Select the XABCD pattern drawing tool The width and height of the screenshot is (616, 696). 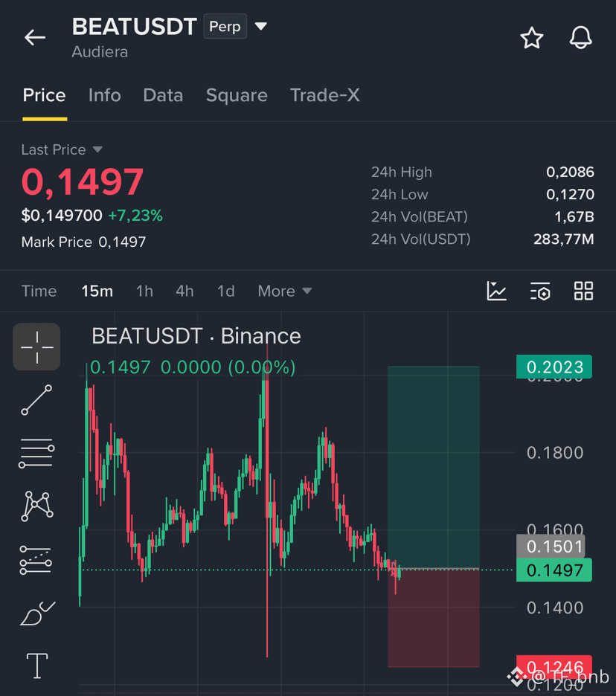[37, 506]
